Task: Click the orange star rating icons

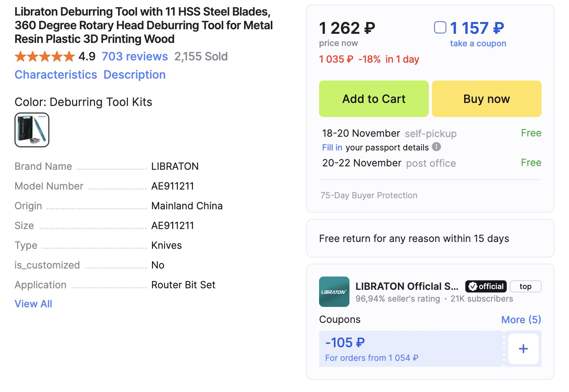Action: (44, 57)
